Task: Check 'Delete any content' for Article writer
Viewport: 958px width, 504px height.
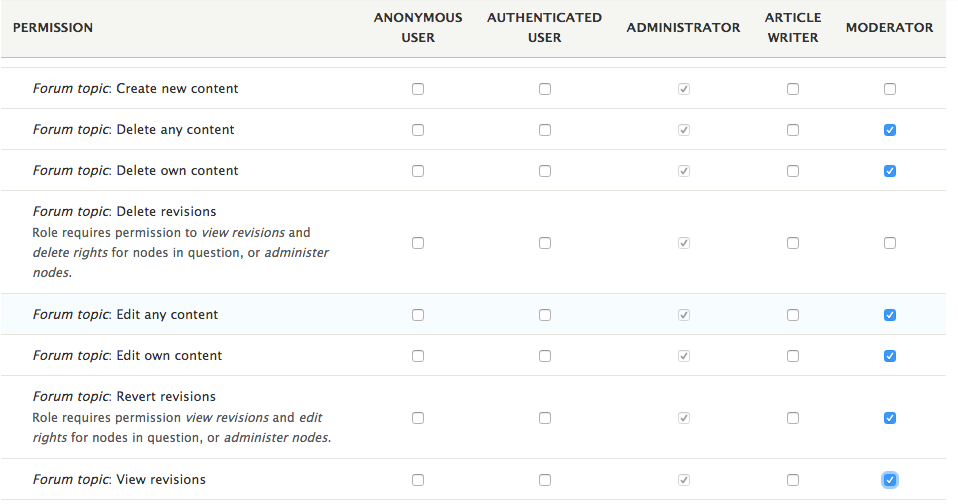Action: (793, 130)
